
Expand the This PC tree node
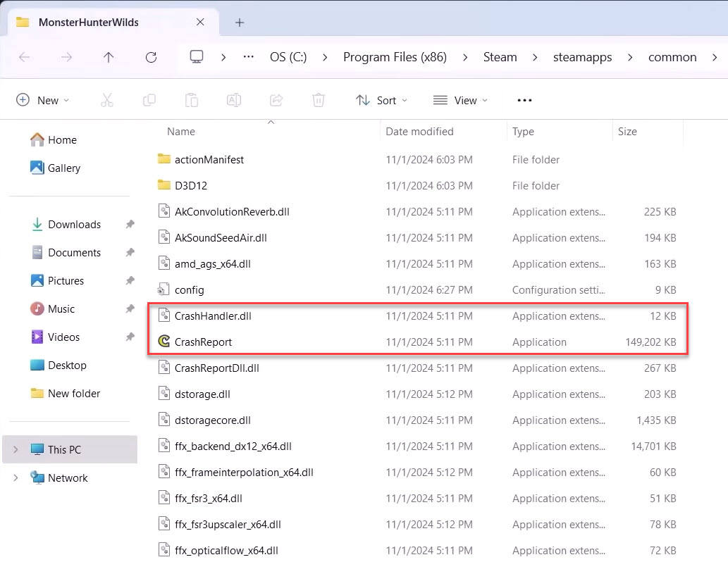pos(16,449)
